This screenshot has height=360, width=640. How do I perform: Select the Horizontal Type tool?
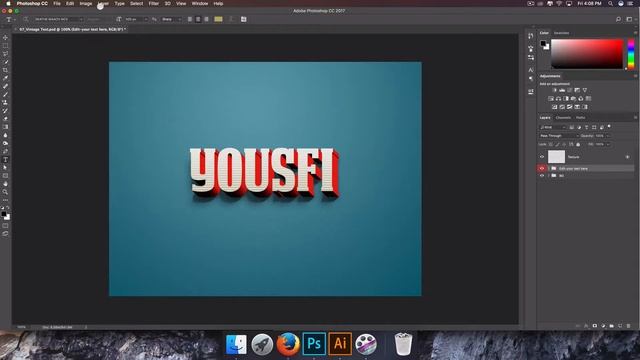[x=5, y=160]
